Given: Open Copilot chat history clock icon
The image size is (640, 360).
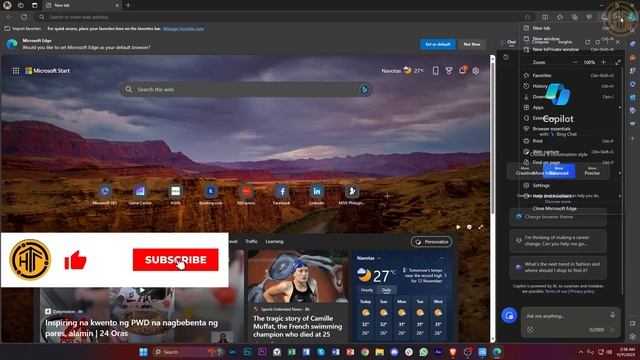Looking at the screenshot, I should pos(506,58).
